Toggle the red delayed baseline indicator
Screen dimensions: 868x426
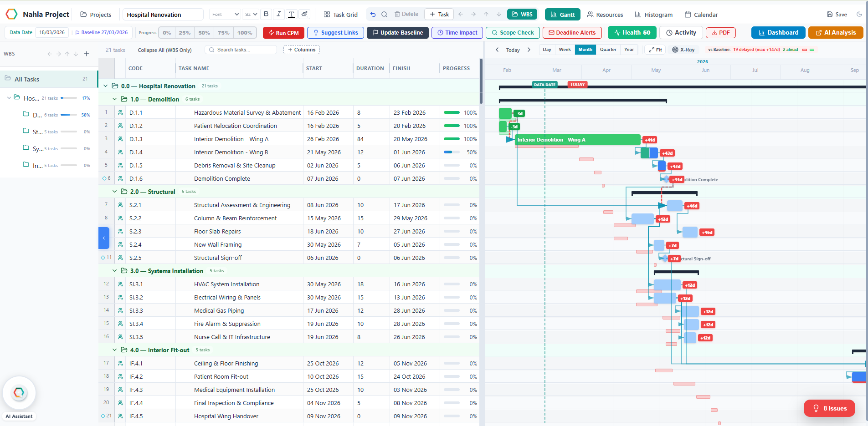point(805,50)
